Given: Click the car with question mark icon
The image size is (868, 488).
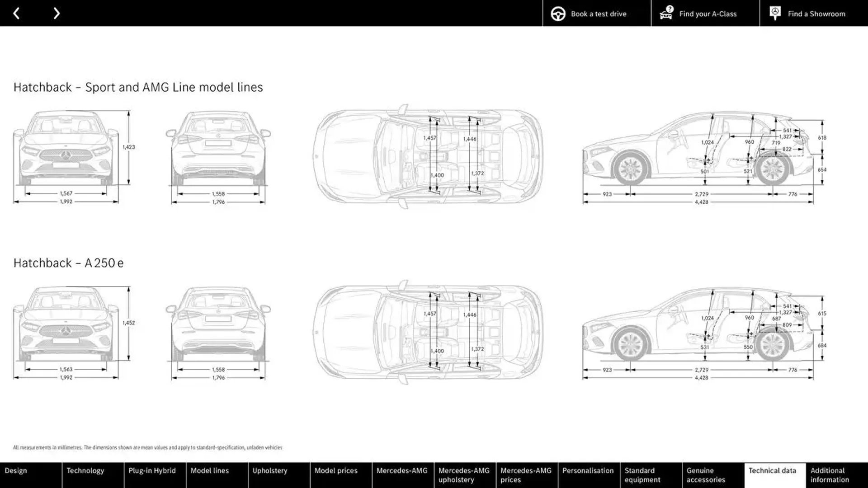Looking at the screenshot, I should tap(666, 13).
